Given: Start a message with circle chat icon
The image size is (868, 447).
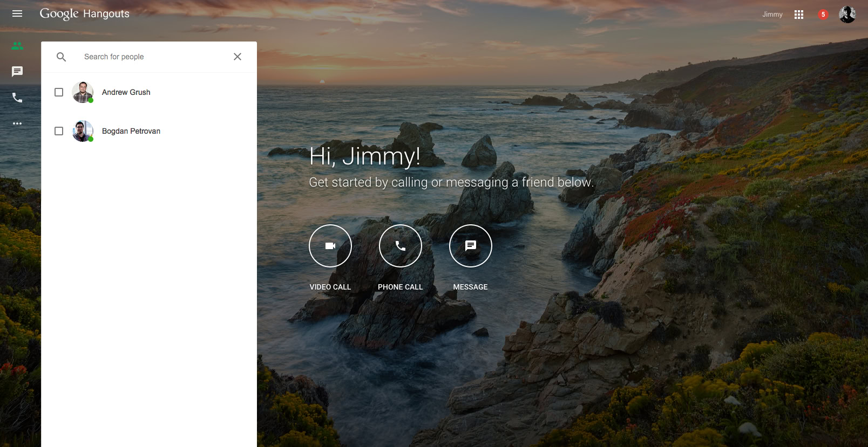Looking at the screenshot, I should [x=471, y=246].
